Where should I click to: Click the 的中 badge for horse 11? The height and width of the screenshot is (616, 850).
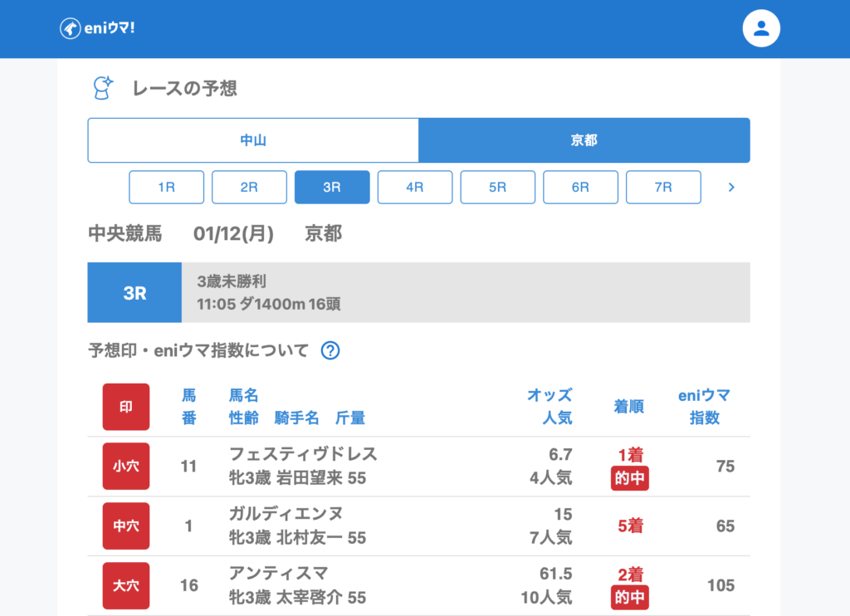pos(629,479)
